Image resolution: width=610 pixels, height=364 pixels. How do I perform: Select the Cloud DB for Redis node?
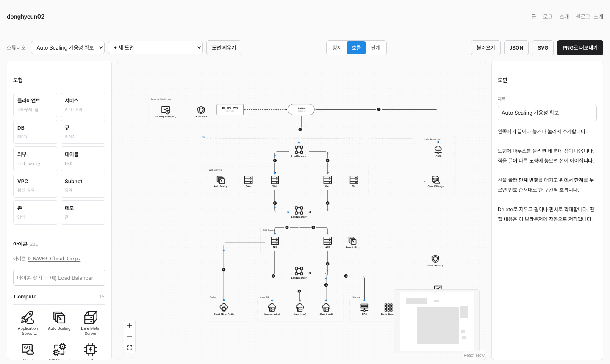coord(224,309)
